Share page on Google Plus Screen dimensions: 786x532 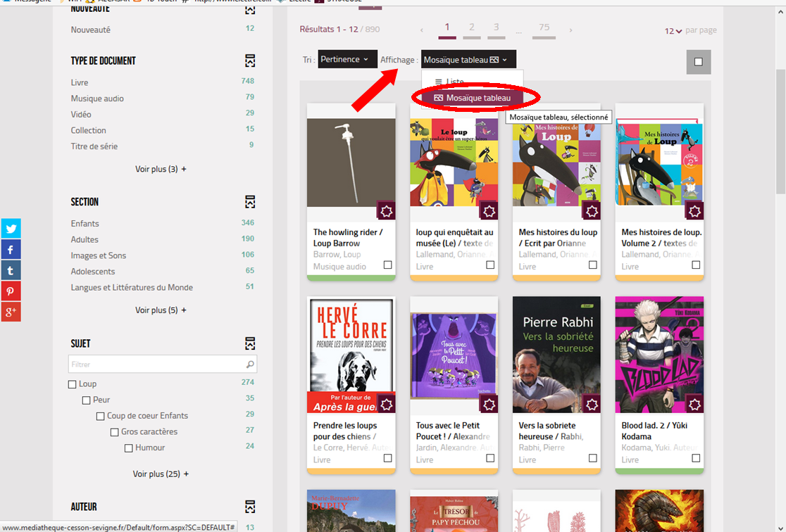tap(11, 312)
